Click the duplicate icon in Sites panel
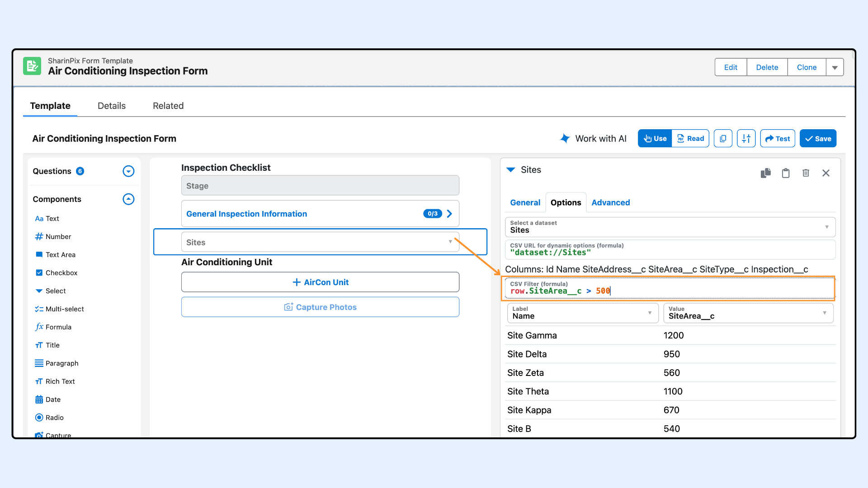The image size is (868, 488). [765, 173]
